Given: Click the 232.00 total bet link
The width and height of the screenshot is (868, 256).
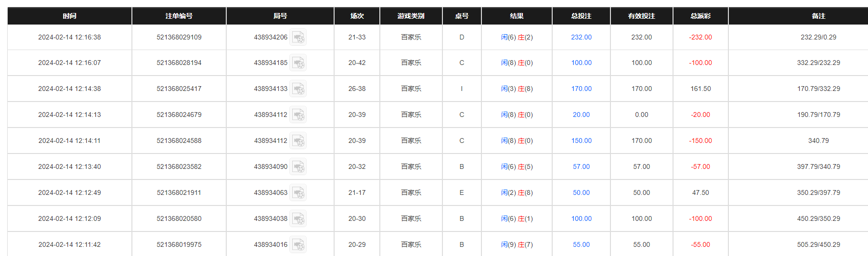Looking at the screenshot, I should click(581, 37).
